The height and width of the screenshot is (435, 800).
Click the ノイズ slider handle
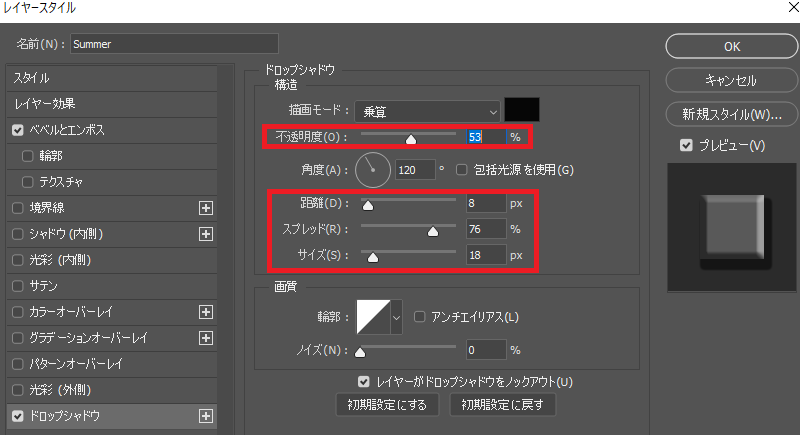click(360, 352)
